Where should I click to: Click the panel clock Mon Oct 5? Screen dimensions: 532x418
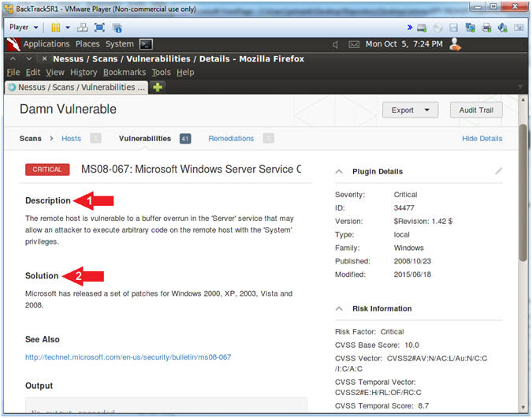404,44
